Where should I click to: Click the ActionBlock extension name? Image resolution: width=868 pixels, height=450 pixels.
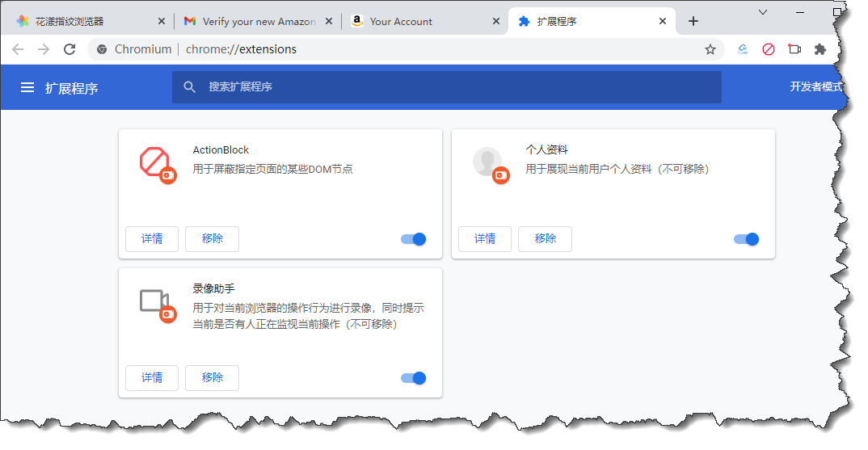pyautogui.click(x=221, y=150)
